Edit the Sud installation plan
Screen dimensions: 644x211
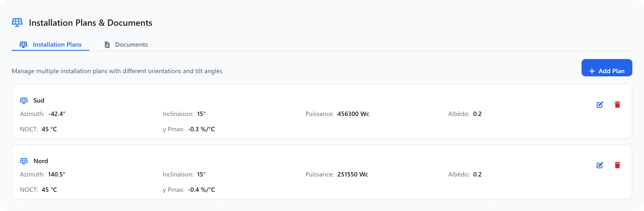600,105
